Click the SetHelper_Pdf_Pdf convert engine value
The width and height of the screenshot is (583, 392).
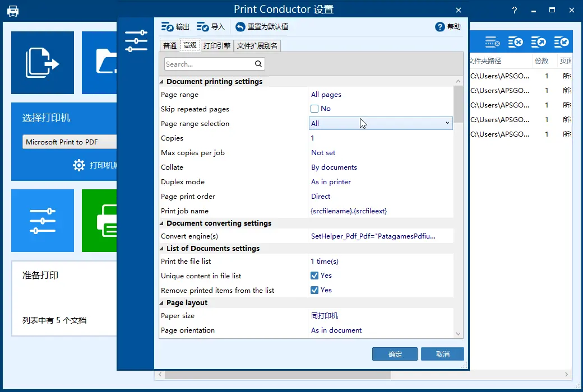[373, 236]
